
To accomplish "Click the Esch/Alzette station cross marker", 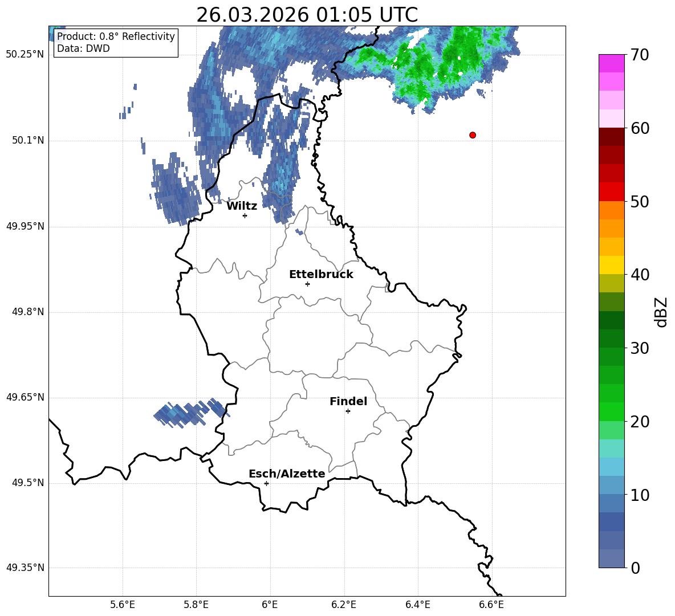I will tap(266, 483).
